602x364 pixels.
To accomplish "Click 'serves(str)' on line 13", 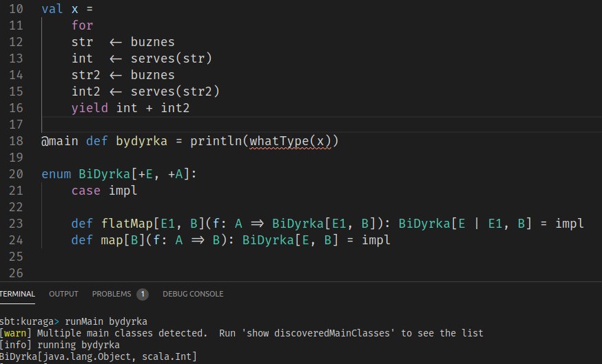I will click(172, 58).
